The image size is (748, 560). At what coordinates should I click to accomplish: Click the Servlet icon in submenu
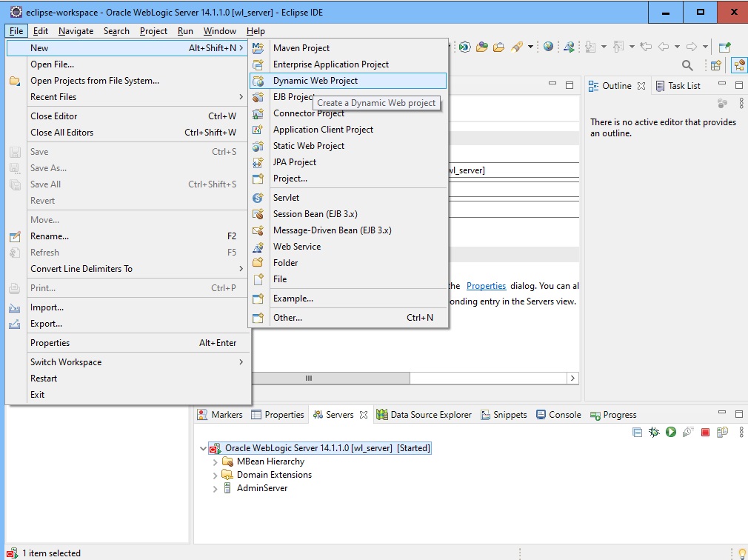pyautogui.click(x=258, y=198)
